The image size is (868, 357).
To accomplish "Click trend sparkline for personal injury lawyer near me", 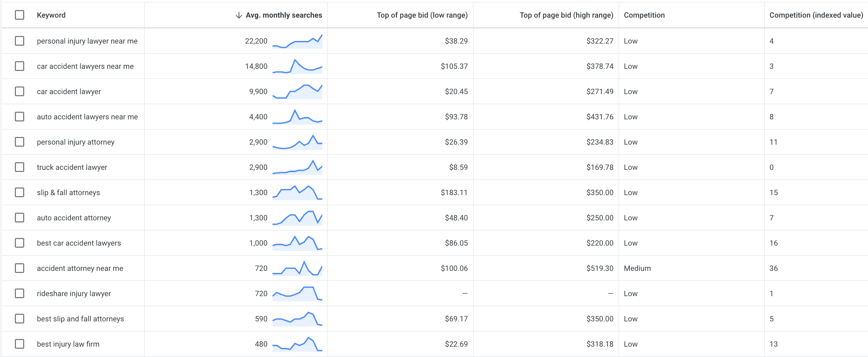I will pos(297,42).
